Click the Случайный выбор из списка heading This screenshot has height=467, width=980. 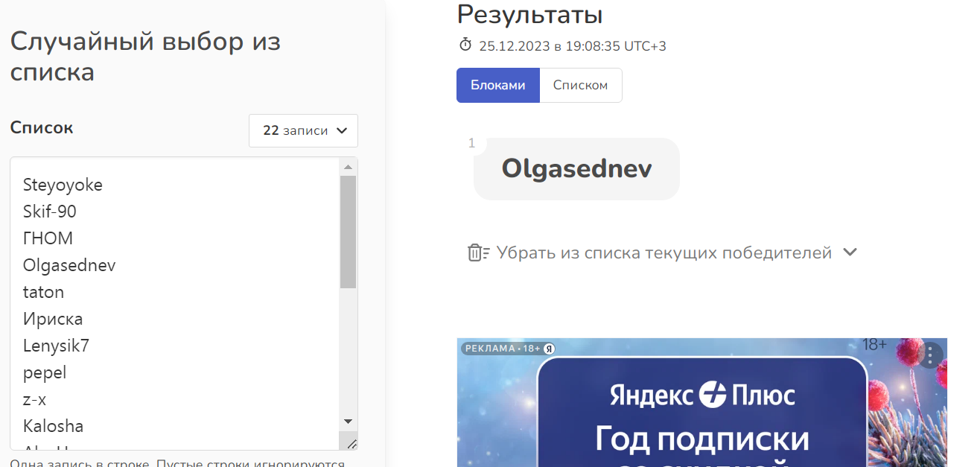tap(145, 57)
